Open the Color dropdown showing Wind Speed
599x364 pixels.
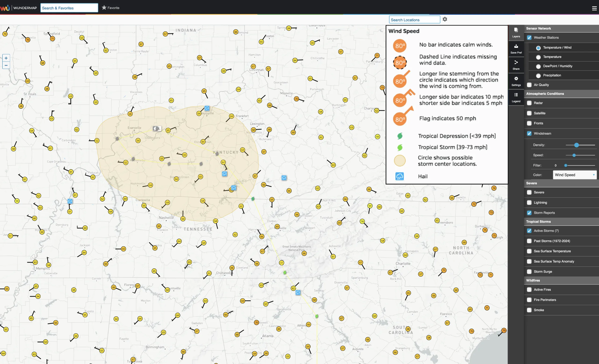tap(574, 175)
